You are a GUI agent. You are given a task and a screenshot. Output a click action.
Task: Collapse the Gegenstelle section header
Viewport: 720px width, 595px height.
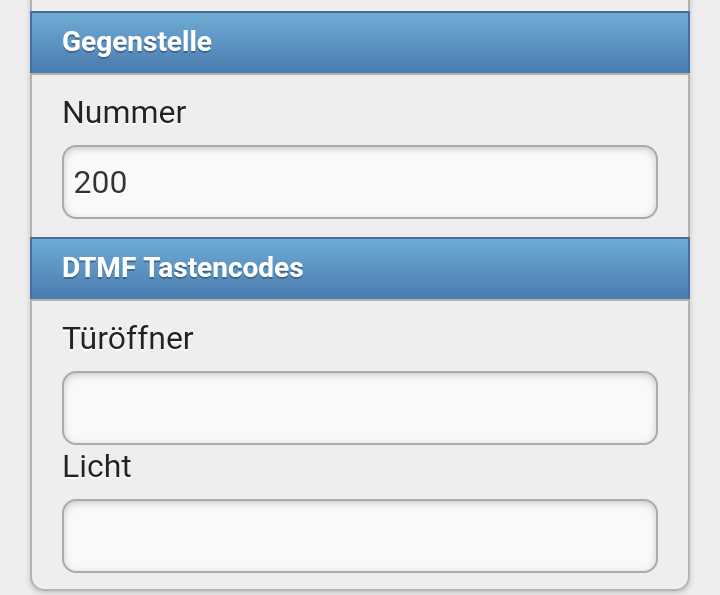tap(360, 42)
